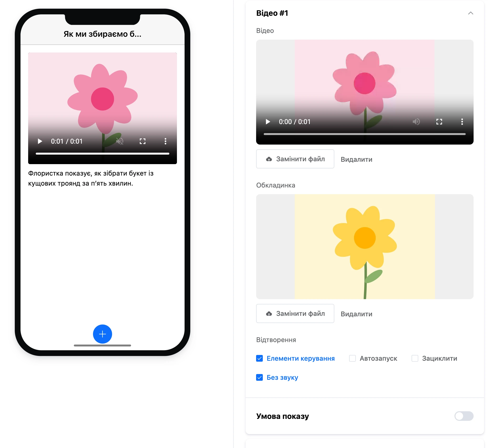Screen dimensions: 496x448
Task: Seek on the phone preview progress bar
Action: click(x=103, y=154)
